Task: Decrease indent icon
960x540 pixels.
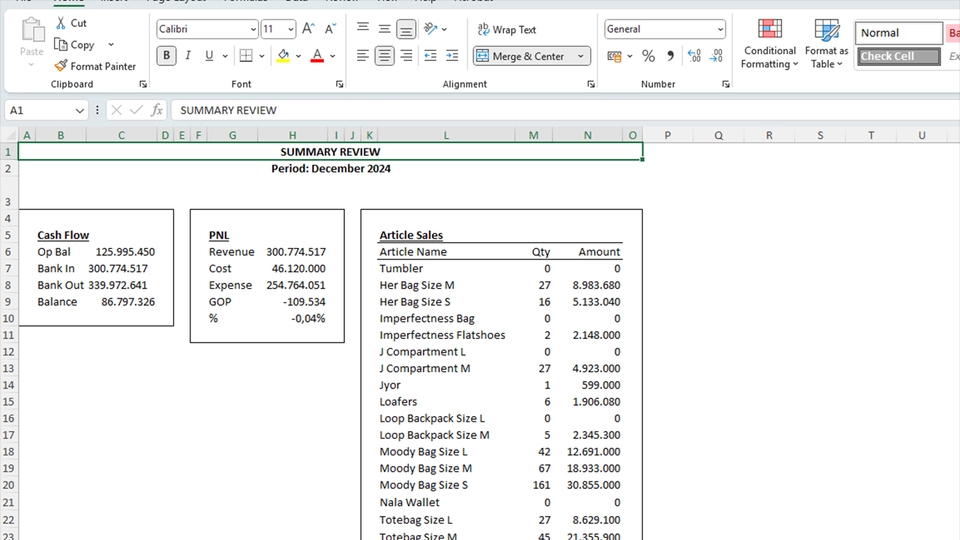Action: [x=430, y=56]
